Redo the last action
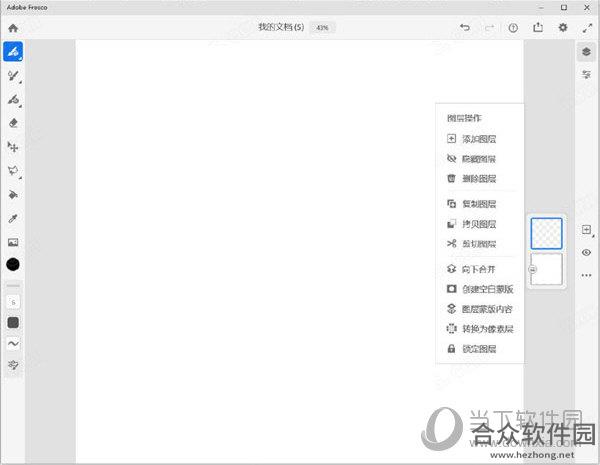 pyautogui.click(x=489, y=28)
